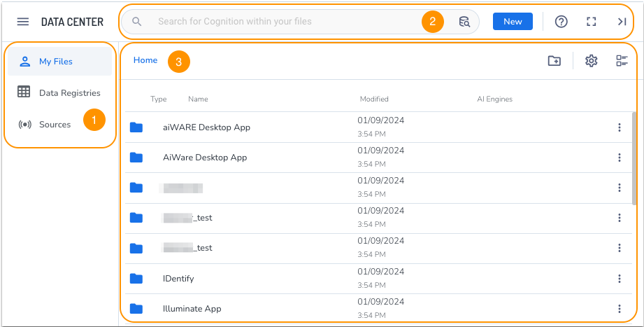This screenshot has height=327, width=644.
Task: Open the more options menu for IDentify folder
Action: tap(620, 279)
